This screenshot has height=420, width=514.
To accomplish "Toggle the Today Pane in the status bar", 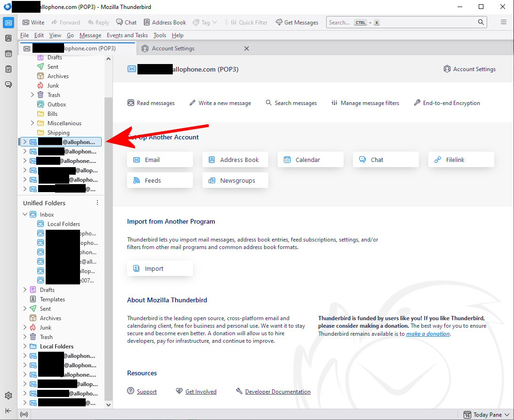I will pos(487,415).
